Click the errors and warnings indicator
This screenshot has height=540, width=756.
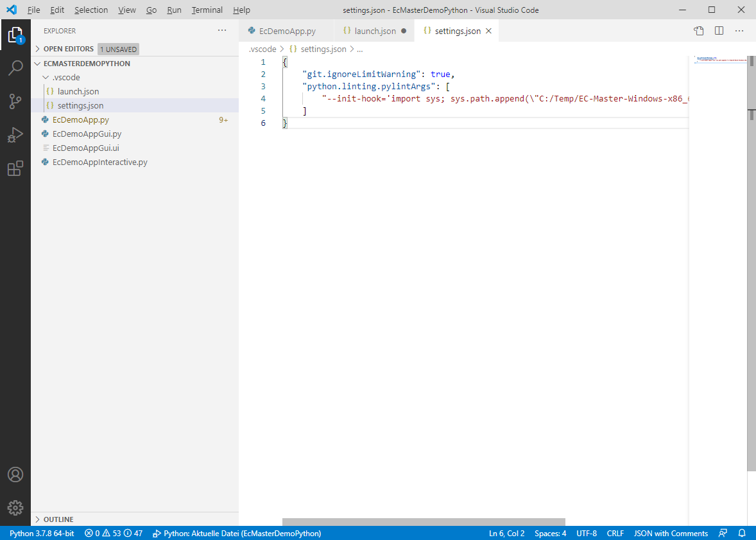[114, 533]
